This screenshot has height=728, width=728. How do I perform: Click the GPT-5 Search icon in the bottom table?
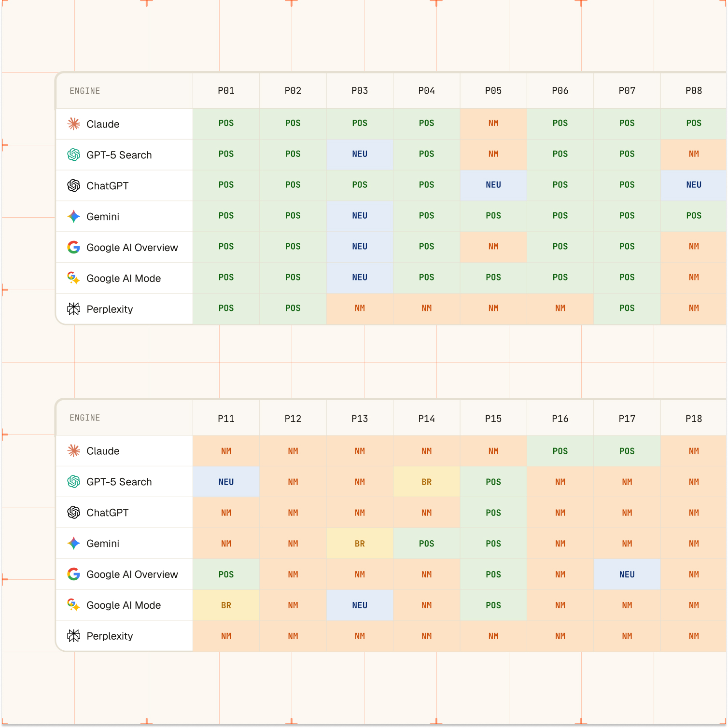coord(74,482)
